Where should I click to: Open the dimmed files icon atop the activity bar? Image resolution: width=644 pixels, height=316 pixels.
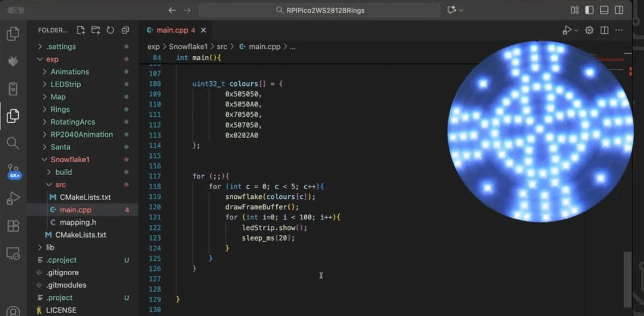[x=13, y=34]
